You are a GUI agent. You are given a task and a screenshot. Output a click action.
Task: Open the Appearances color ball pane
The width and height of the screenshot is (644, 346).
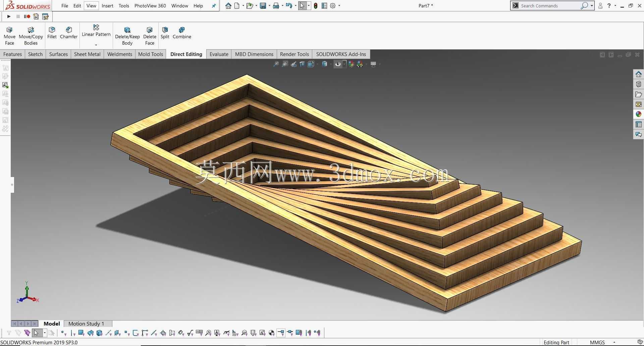tap(638, 114)
